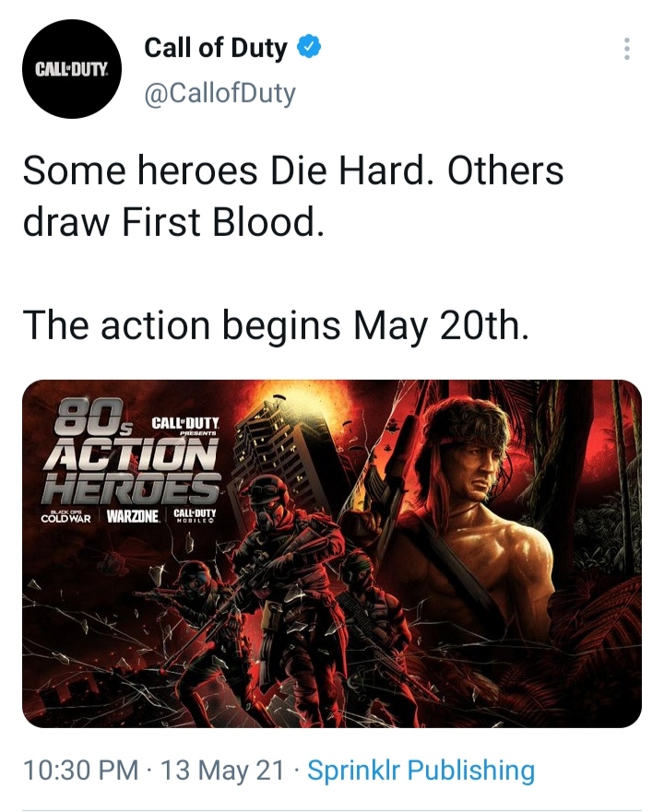Screen dimensions: 664x812
Task: Click the Call of Duty Mobile logo
Action: pos(195,514)
